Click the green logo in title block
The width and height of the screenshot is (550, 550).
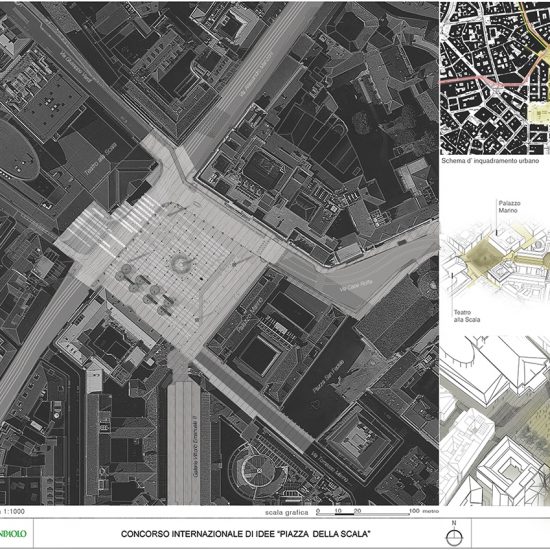pyautogui.click(x=13, y=534)
